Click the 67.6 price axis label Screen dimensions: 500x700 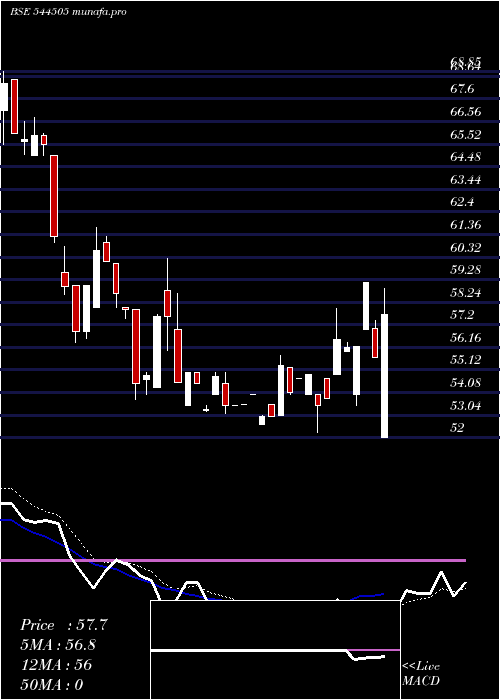tap(462, 89)
